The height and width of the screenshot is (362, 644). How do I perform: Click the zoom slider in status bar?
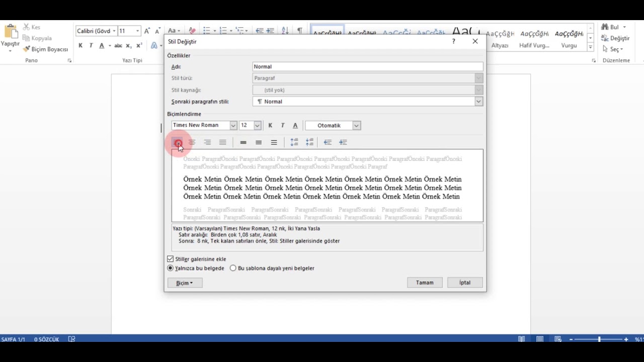point(599,339)
